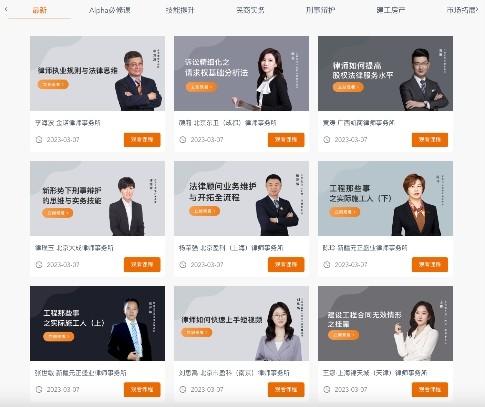
Task: Switch to the Alpha必修课 tab
Action: [110, 10]
